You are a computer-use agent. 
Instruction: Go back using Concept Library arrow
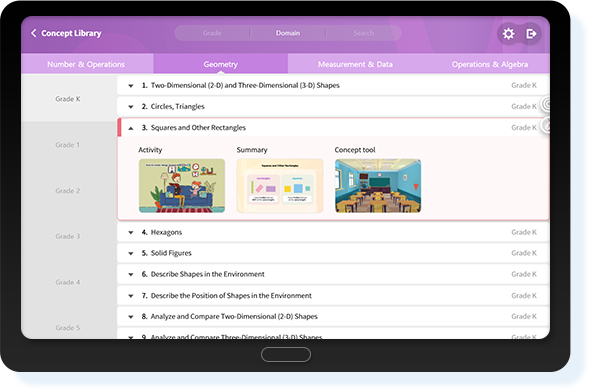click(33, 33)
